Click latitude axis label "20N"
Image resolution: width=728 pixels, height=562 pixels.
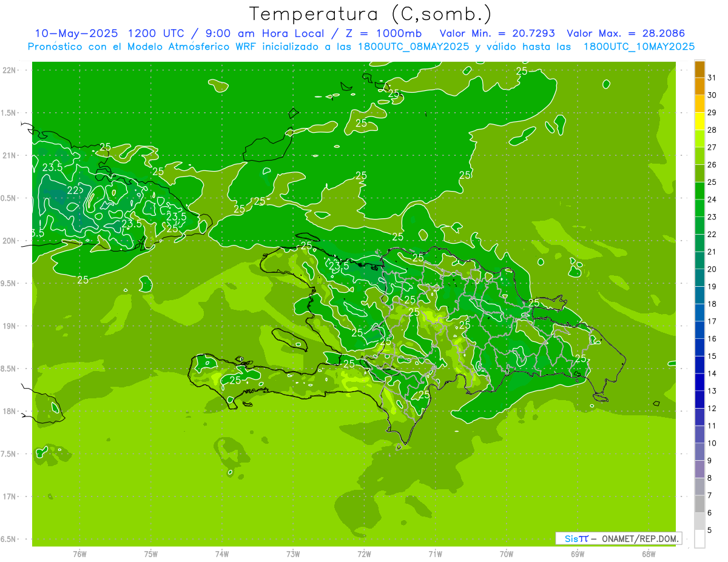[x=8, y=241]
